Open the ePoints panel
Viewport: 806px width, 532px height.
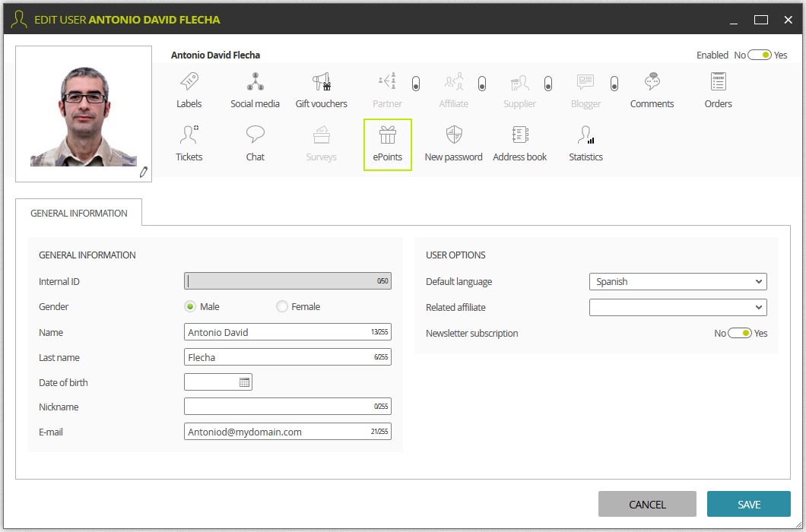pos(387,144)
